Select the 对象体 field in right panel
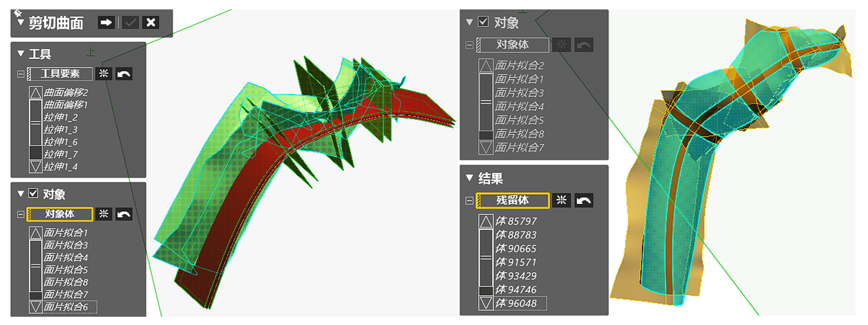The width and height of the screenshot is (868, 325). pos(513,45)
